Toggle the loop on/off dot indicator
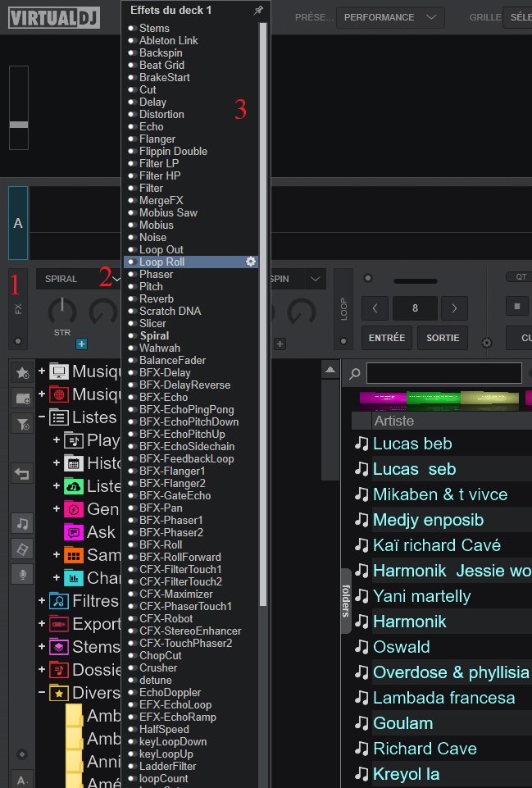The width and height of the screenshot is (532, 788). 343,341
